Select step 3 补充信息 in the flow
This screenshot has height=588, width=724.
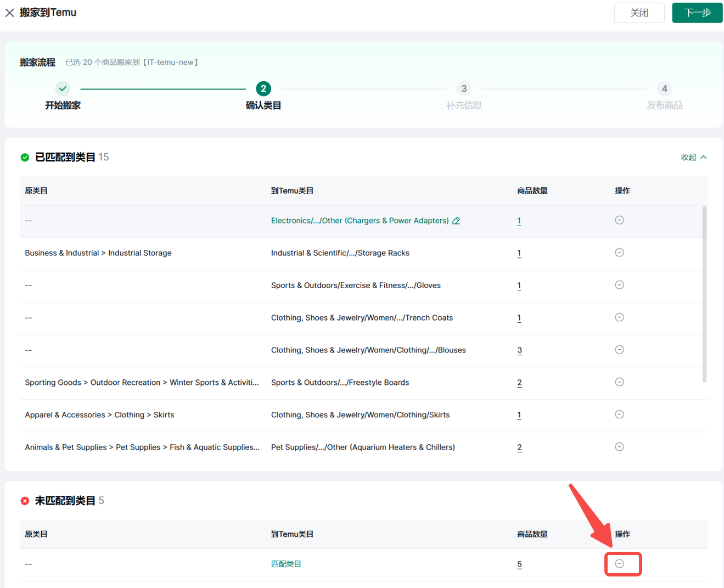pyautogui.click(x=464, y=88)
